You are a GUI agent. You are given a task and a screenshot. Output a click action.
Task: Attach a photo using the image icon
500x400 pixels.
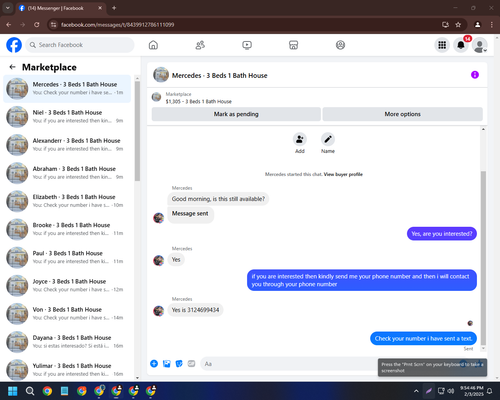pyautogui.click(x=167, y=364)
